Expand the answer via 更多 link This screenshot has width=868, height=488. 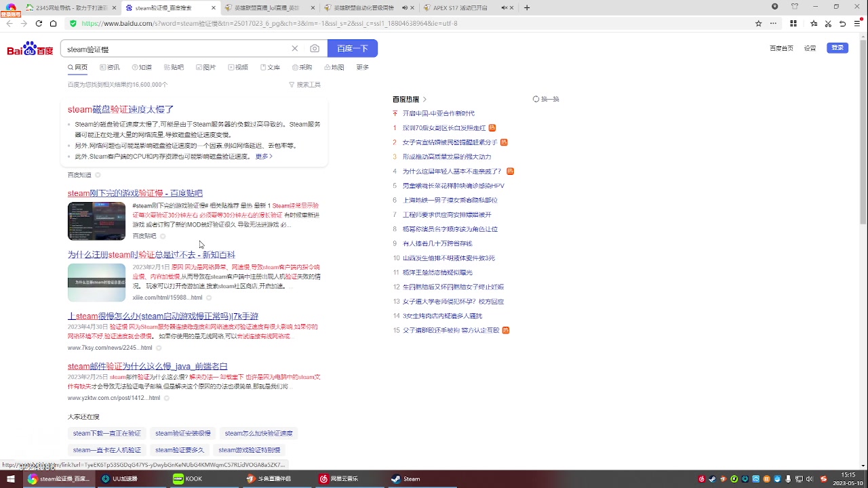click(x=264, y=157)
